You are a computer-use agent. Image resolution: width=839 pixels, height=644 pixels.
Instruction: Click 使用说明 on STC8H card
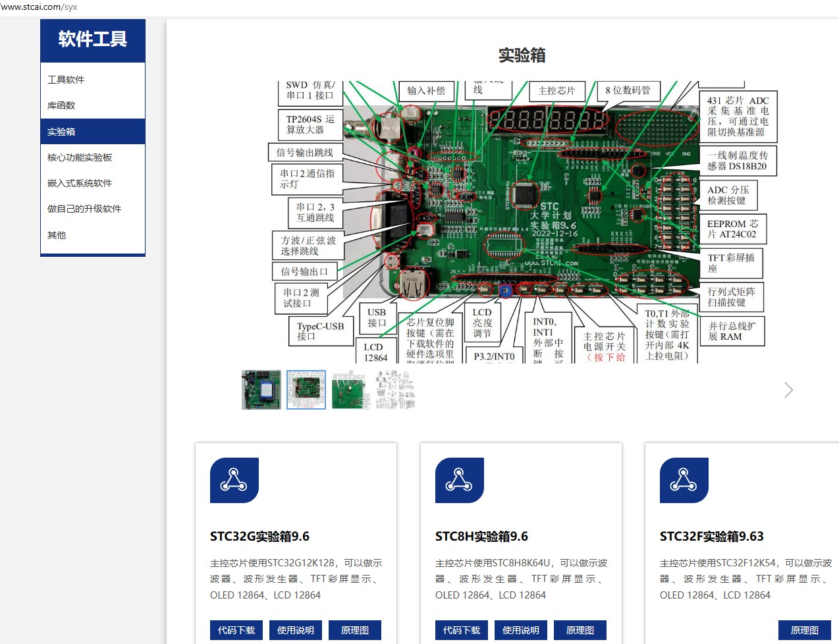(x=521, y=630)
